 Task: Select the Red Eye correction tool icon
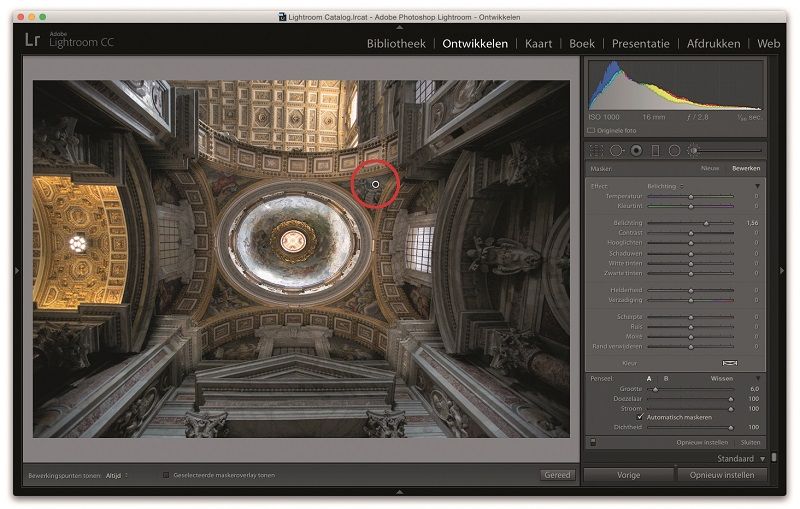coord(636,150)
